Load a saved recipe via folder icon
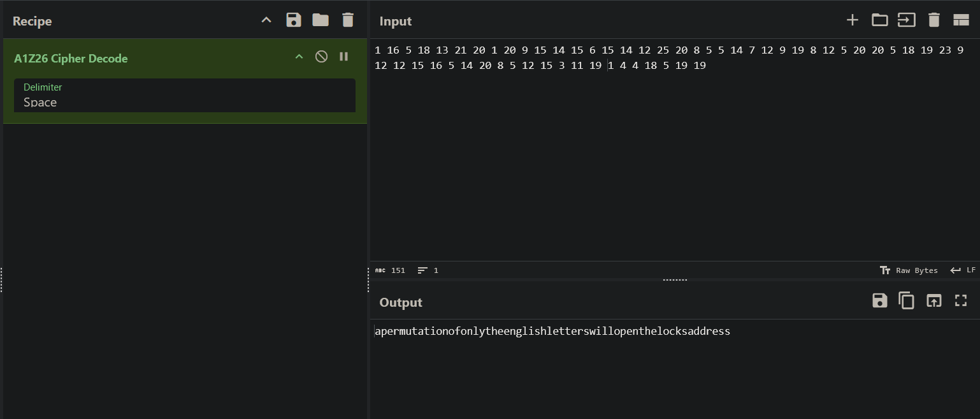The height and width of the screenshot is (419, 980). pyautogui.click(x=321, y=20)
